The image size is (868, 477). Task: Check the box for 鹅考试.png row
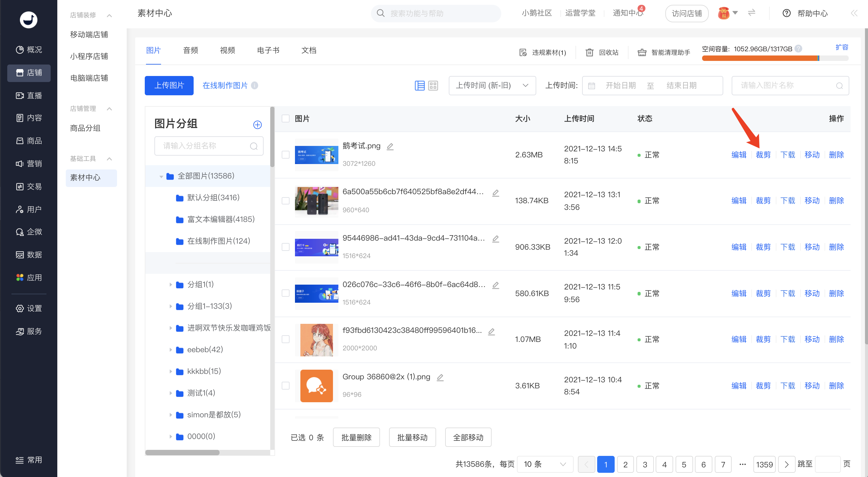pos(285,155)
